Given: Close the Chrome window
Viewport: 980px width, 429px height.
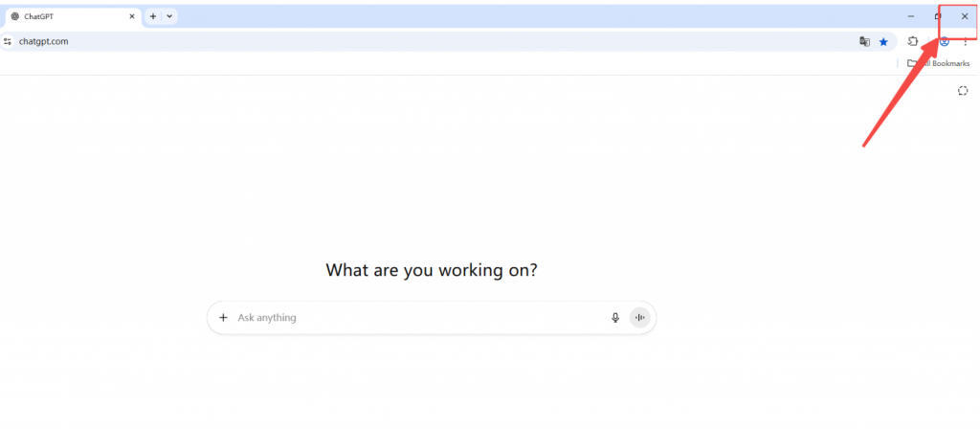Looking at the screenshot, I should point(965,16).
